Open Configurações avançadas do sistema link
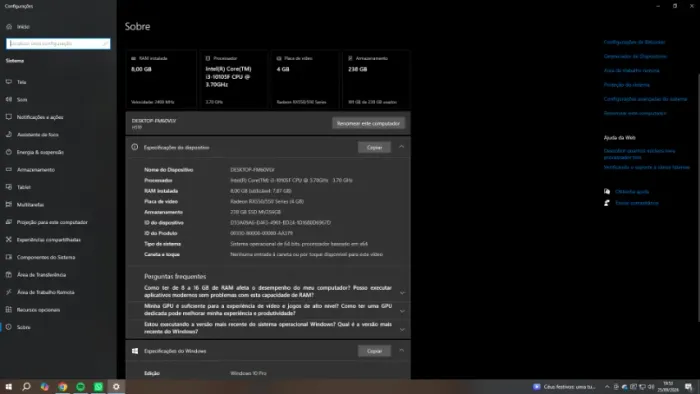 click(645, 99)
